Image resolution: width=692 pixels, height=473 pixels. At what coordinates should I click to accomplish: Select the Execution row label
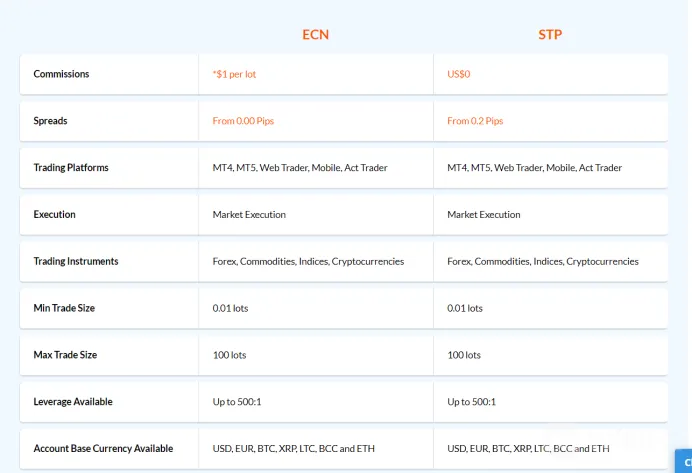click(x=54, y=214)
